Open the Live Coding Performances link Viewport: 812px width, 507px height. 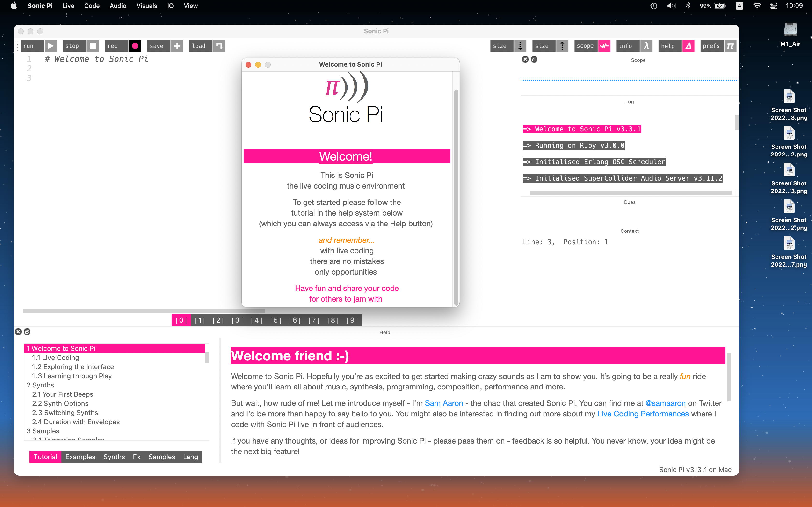(643, 414)
